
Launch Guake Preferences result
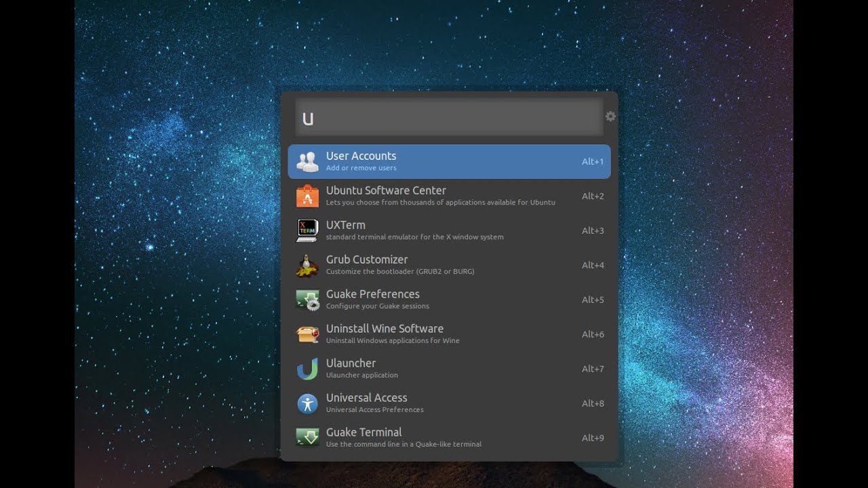(x=449, y=300)
